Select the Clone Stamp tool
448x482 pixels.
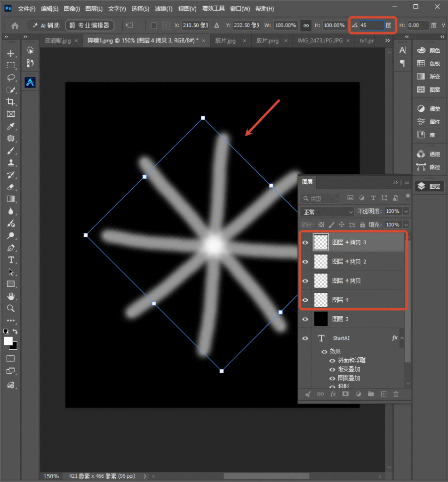[x=11, y=162]
